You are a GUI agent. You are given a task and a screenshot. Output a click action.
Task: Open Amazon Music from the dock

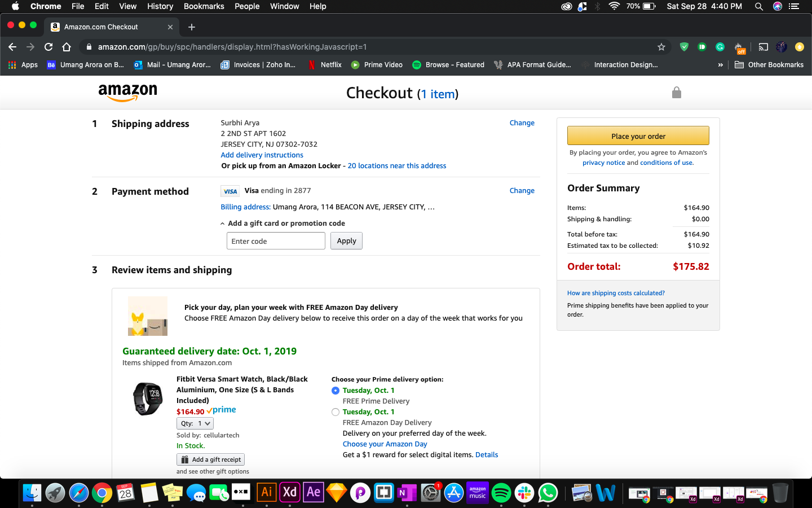click(478, 492)
